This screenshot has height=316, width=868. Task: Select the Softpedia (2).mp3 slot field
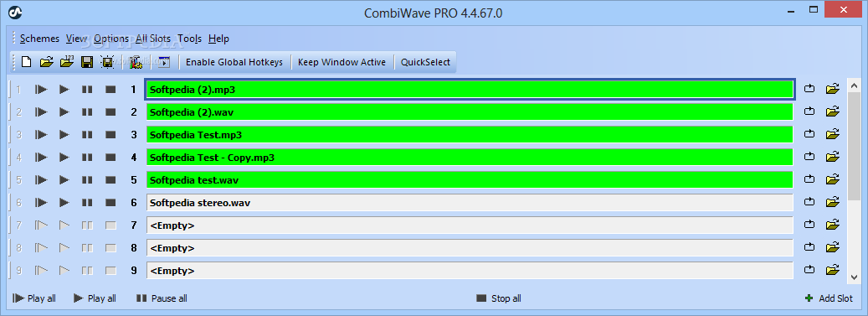[x=470, y=89]
